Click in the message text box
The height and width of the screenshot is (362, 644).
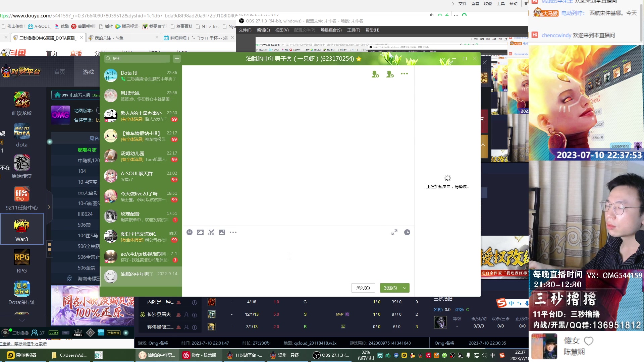[x=298, y=259]
